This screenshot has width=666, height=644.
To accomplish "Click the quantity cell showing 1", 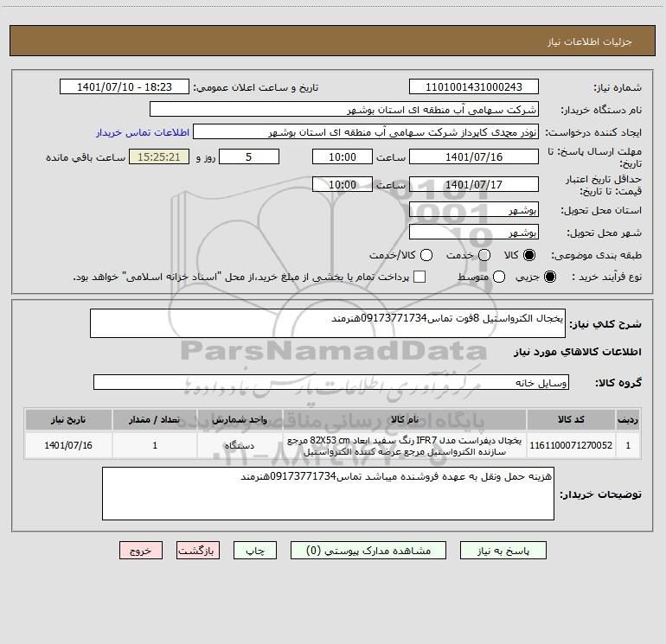I will tap(155, 445).
